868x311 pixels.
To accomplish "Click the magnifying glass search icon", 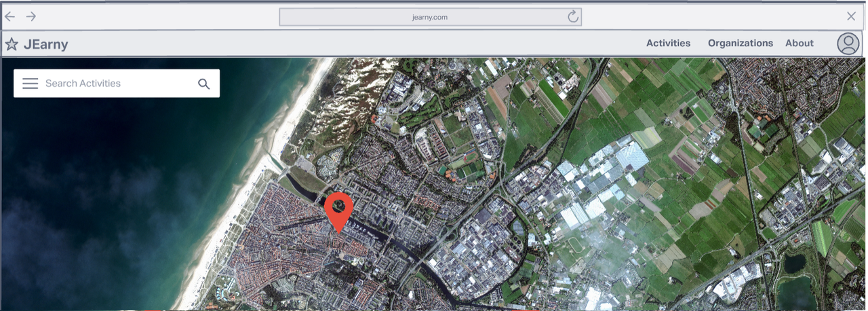I will pos(203,84).
